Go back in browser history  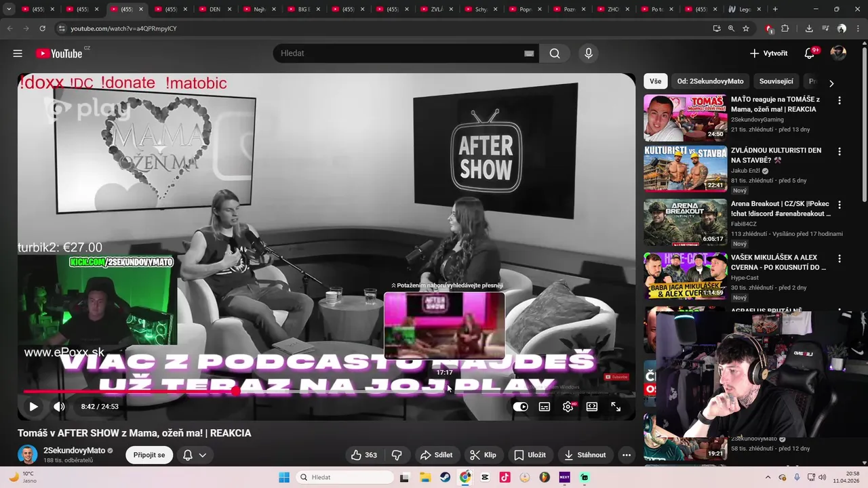[x=9, y=28]
